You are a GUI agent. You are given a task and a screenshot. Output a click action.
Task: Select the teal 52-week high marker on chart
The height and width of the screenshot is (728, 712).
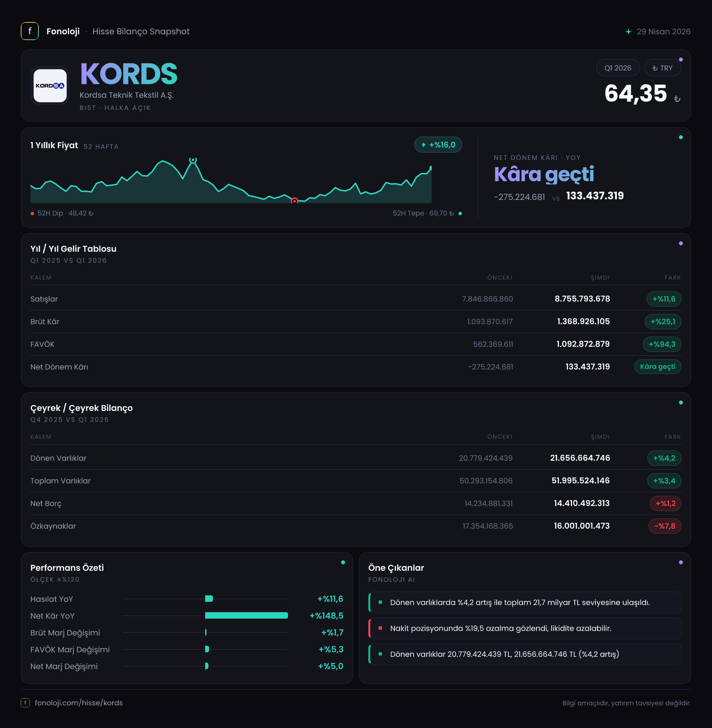click(193, 160)
